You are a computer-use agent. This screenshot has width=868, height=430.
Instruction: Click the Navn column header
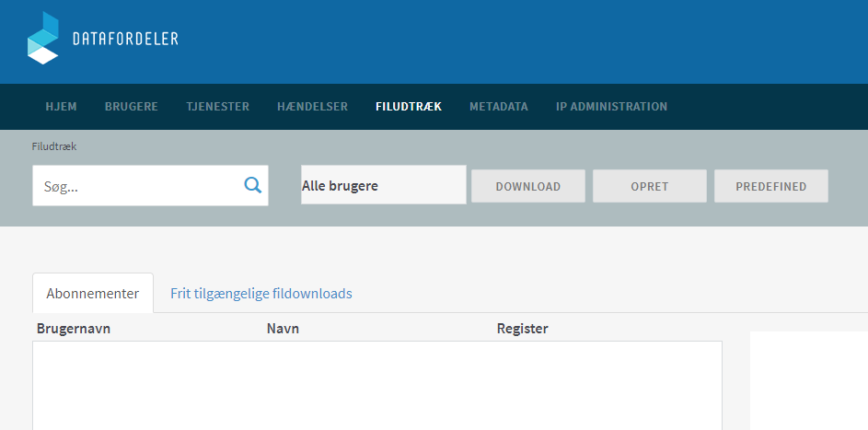[283, 329]
